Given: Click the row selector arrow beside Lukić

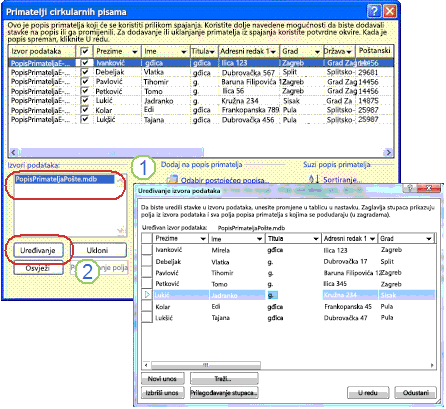Looking at the screenshot, I should (147, 295).
